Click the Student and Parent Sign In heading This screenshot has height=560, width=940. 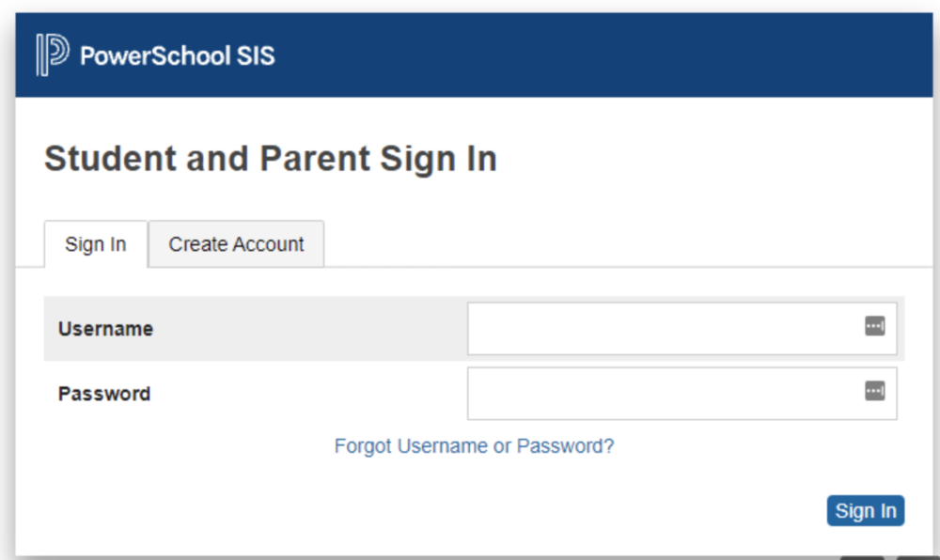click(271, 158)
